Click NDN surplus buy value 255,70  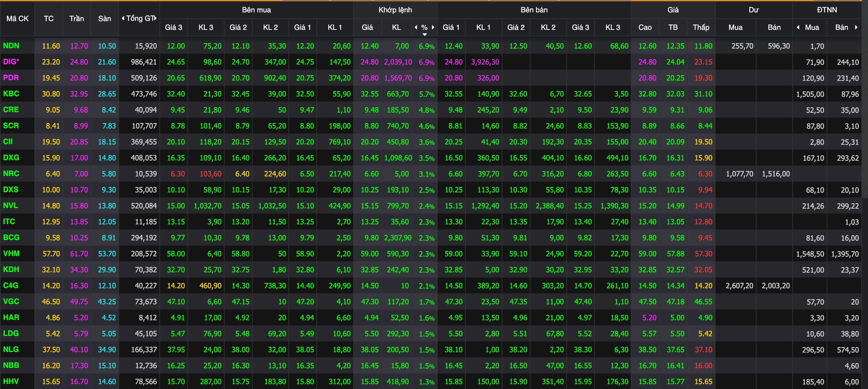point(742,46)
